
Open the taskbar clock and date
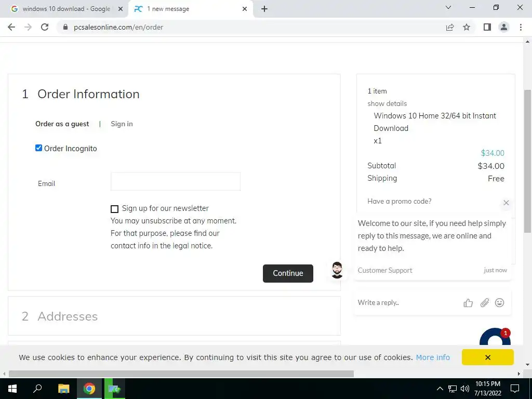point(487,389)
